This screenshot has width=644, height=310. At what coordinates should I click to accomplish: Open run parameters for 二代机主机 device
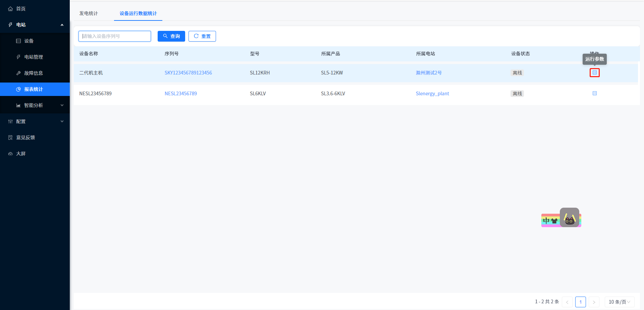click(x=594, y=73)
